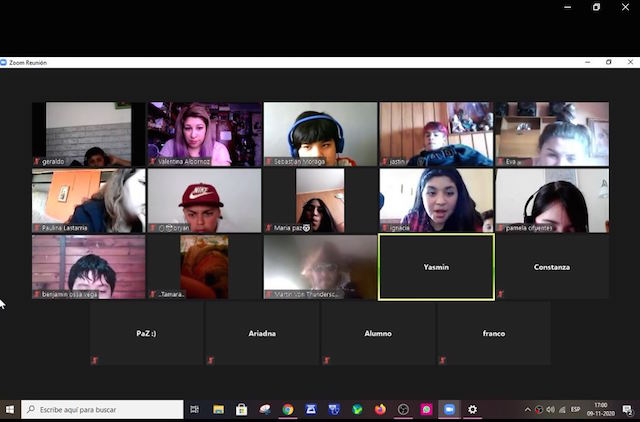The image size is (640, 422).
Task: Expand hidden system tray icons chevron
Action: (x=527, y=409)
